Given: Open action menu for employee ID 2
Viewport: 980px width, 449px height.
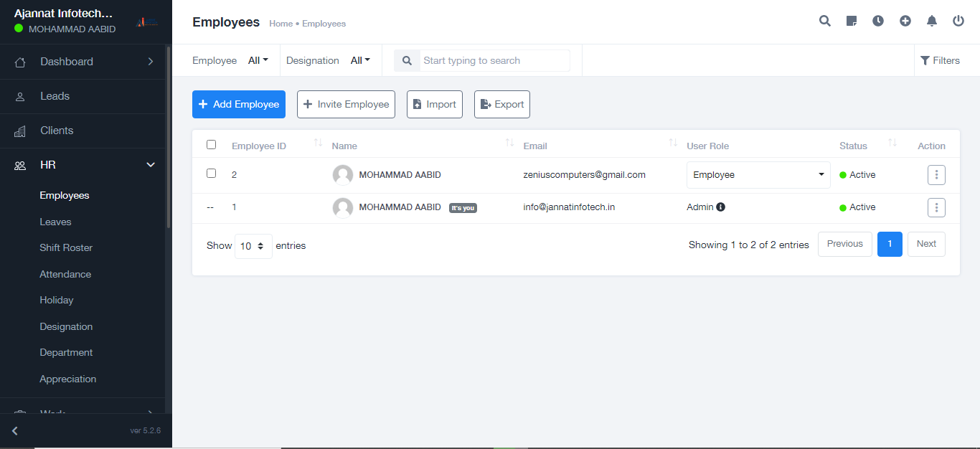Looking at the screenshot, I should 936,175.
